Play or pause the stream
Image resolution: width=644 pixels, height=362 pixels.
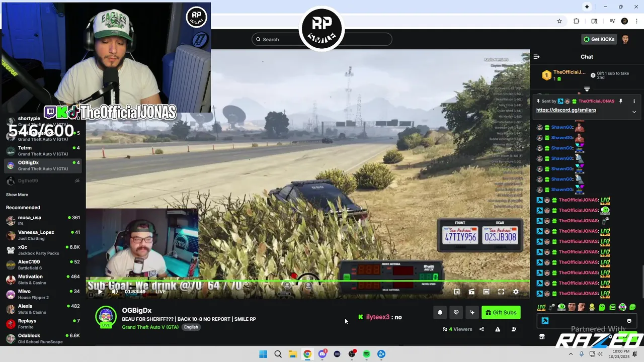pos(100,292)
